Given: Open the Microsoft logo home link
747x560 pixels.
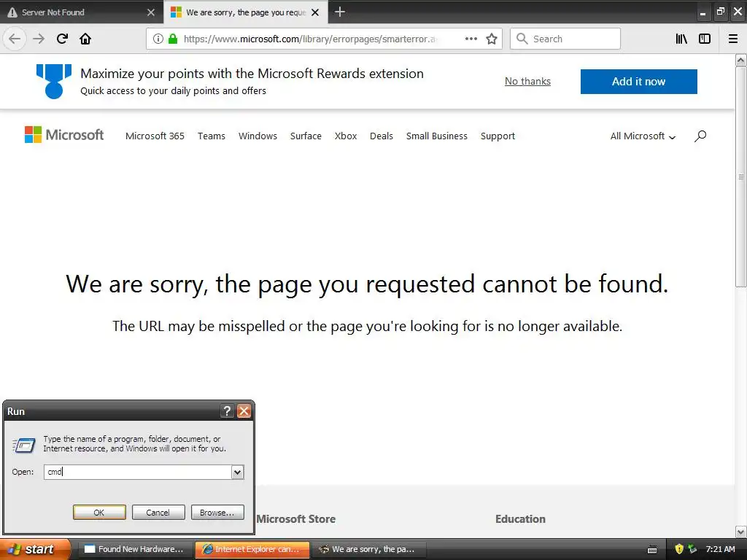Looking at the screenshot, I should pos(64,135).
